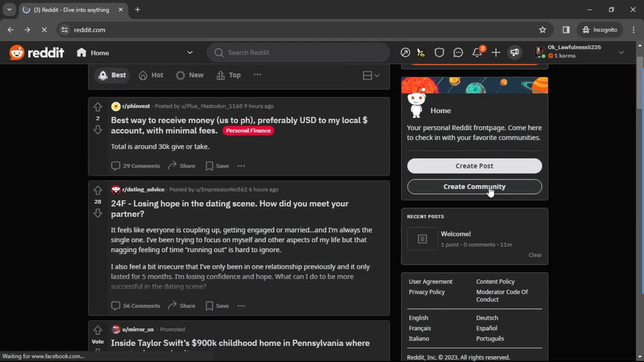Upvote the dating_advice post

pos(98,190)
